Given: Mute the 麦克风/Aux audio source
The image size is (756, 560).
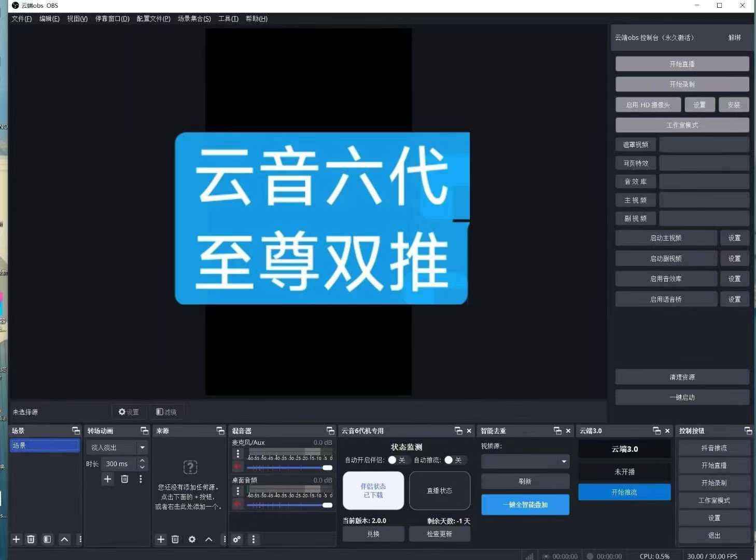Looking at the screenshot, I should click(x=238, y=466).
